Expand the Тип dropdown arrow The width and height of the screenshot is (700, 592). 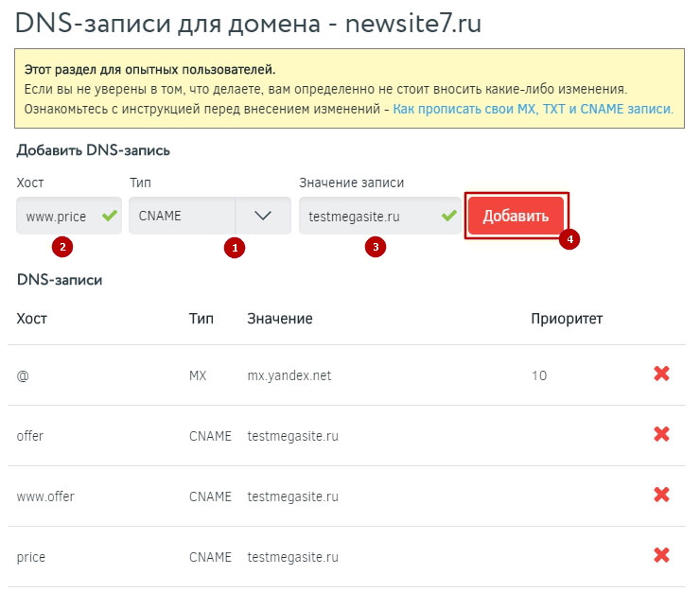coord(263,216)
